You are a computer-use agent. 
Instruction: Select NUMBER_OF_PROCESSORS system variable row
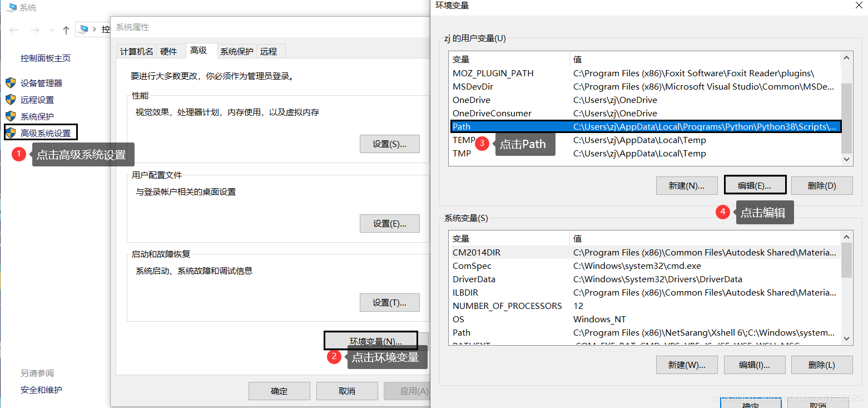click(645, 306)
